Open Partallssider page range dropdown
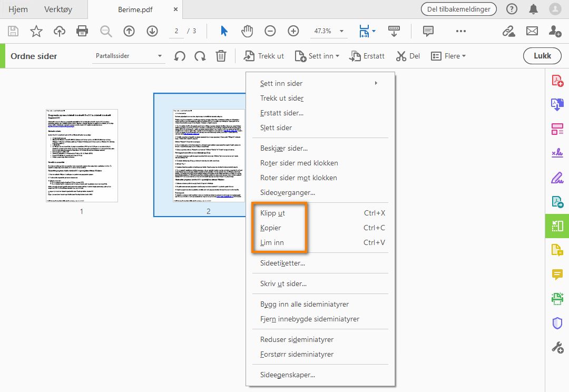 click(x=129, y=56)
